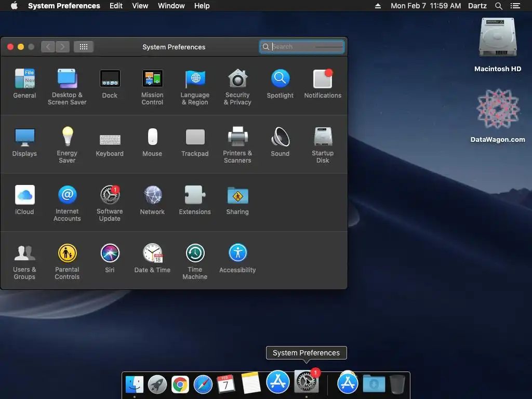The image size is (532, 399).
Task: Open the Window menu
Action: [171, 6]
